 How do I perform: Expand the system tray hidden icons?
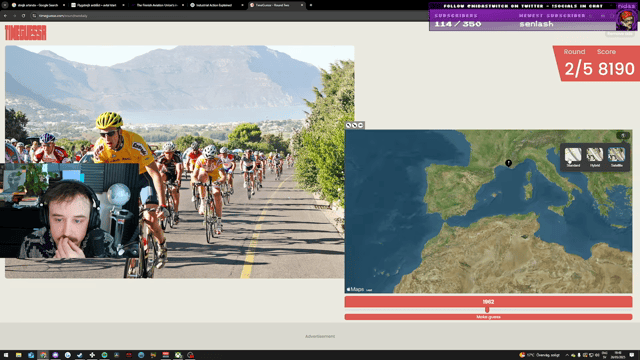pos(567,355)
